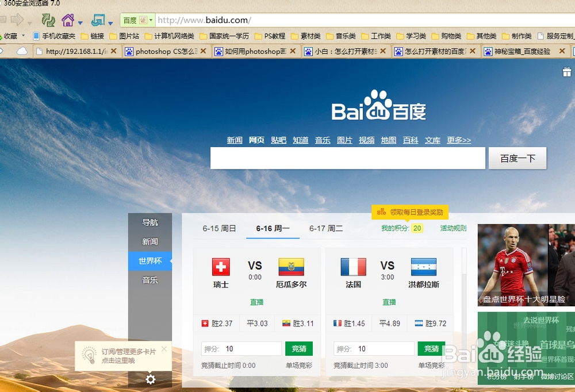The width and height of the screenshot is (575, 392).
Task: Expand the restore page dropdown arrow
Action: click(x=110, y=23)
